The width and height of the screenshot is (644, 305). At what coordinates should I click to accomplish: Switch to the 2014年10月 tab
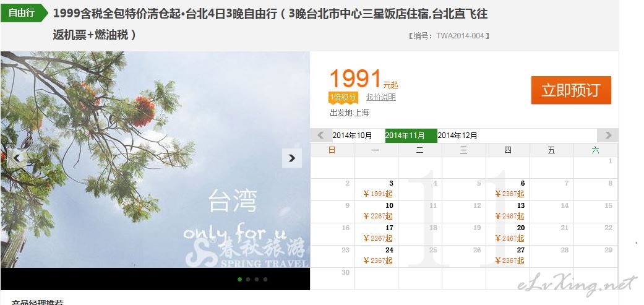click(x=352, y=135)
